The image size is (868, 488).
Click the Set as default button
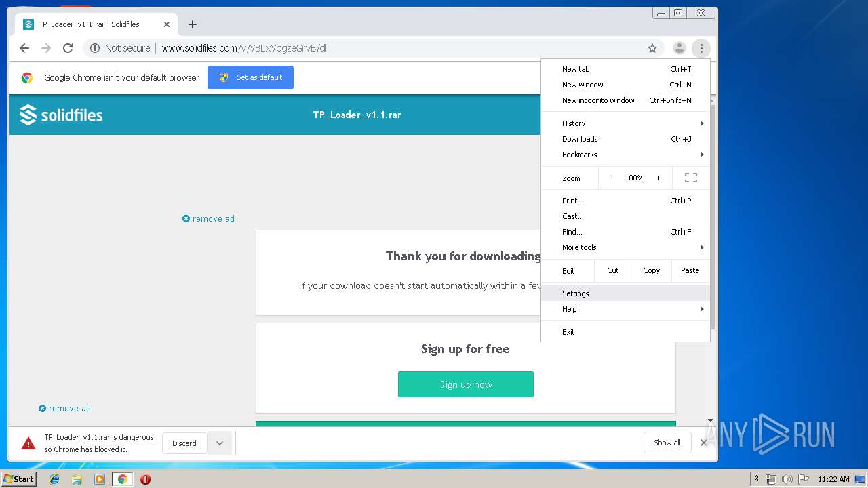coord(250,77)
